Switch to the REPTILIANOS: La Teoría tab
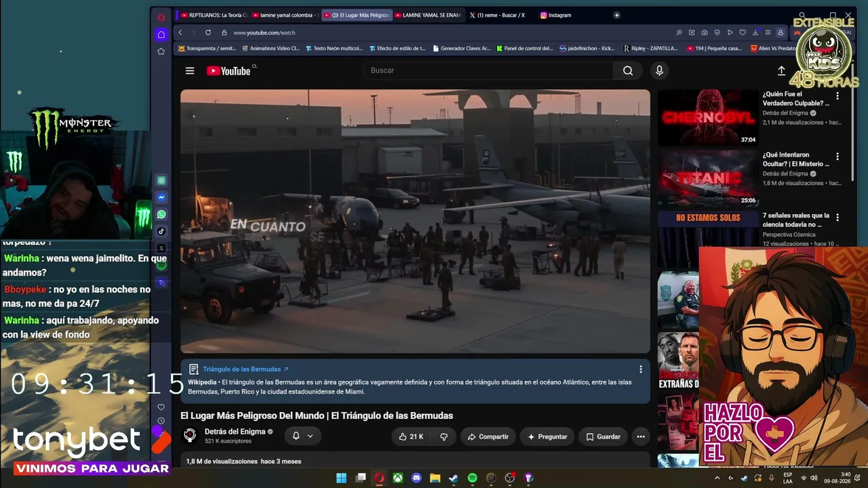This screenshot has height=488, width=868. [x=213, y=15]
